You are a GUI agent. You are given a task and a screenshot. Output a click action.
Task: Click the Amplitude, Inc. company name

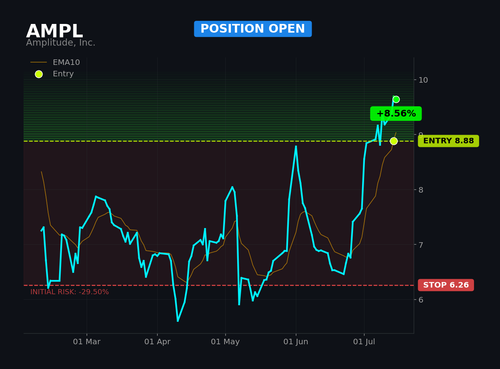coord(61,43)
